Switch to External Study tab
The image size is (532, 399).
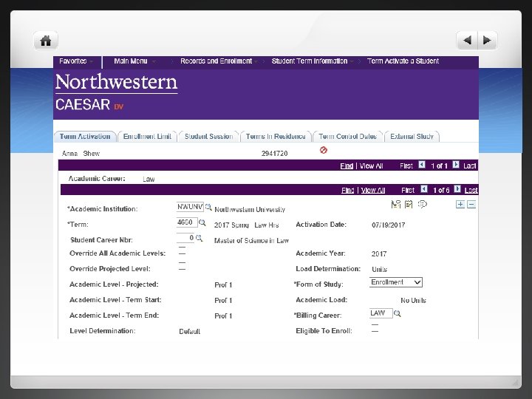[x=412, y=137]
